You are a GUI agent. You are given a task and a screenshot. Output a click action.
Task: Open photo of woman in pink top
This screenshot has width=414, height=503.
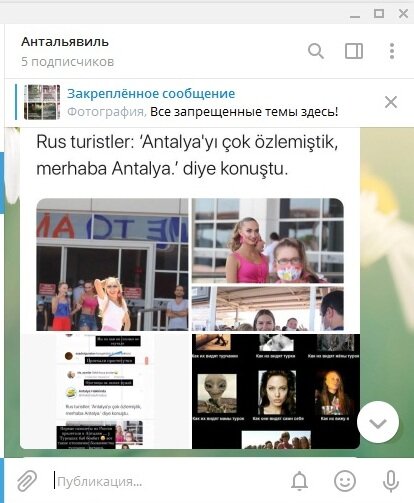(268, 240)
